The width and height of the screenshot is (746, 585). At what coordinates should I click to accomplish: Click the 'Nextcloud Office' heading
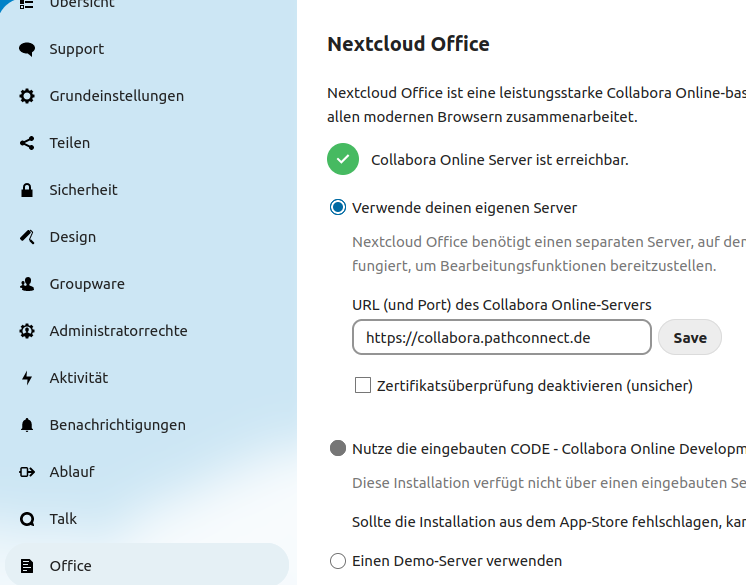(x=408, y=44)
